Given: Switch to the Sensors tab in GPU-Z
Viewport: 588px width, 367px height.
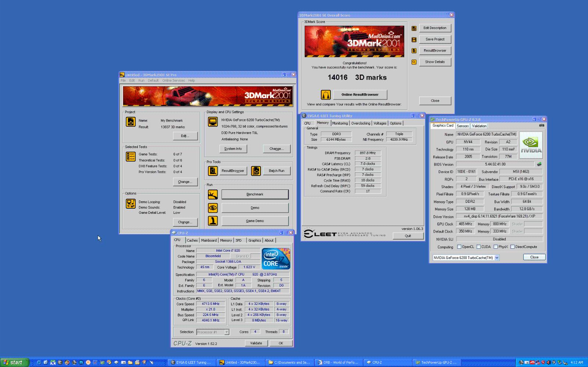Looking at the screenshot, I should point(463,126).
